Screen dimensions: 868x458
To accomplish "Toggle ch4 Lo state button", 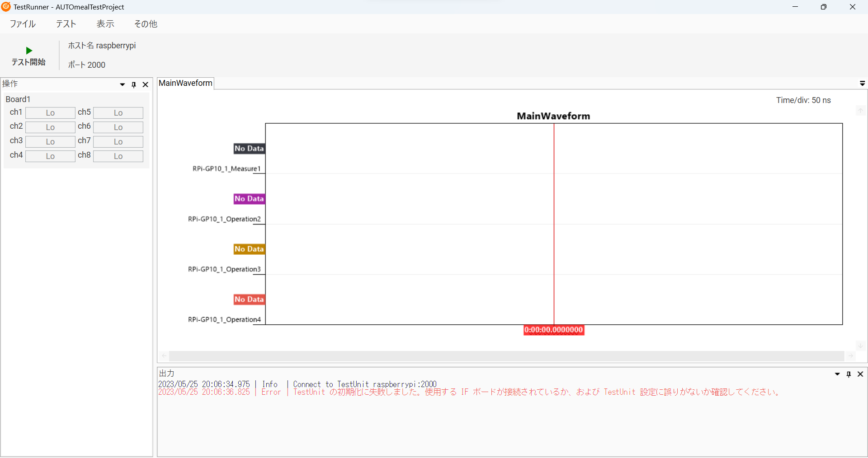I will point(50,156).
